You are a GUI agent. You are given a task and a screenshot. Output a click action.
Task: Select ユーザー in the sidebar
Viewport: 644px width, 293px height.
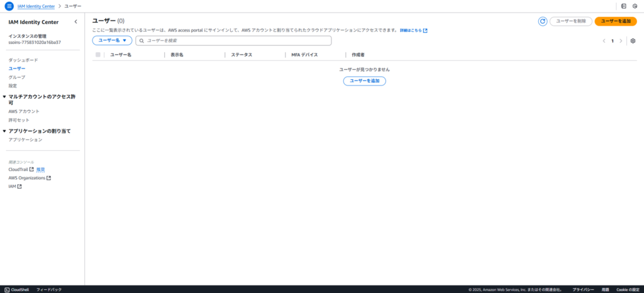17,69
